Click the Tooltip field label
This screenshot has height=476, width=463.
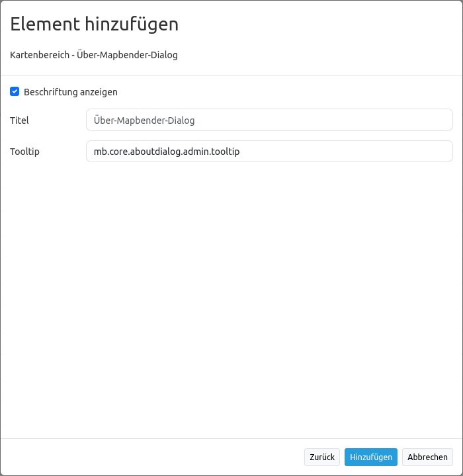[24, 152]
